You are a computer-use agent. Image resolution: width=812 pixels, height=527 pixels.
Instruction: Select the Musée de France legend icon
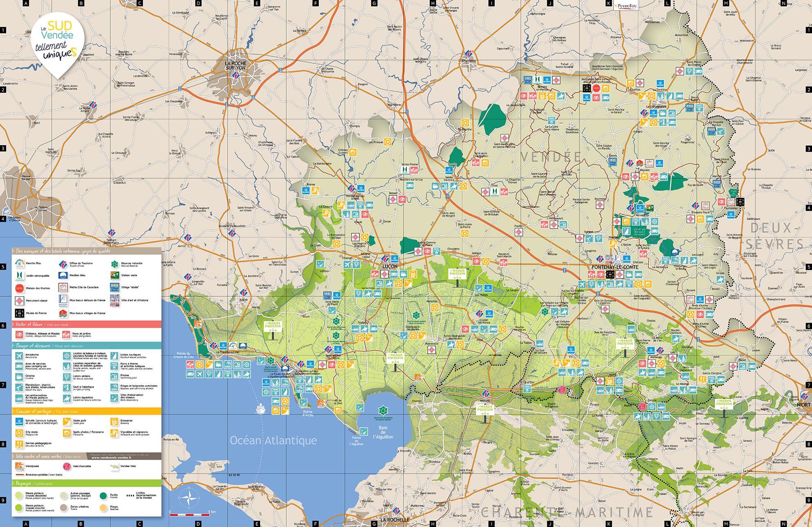19,313
